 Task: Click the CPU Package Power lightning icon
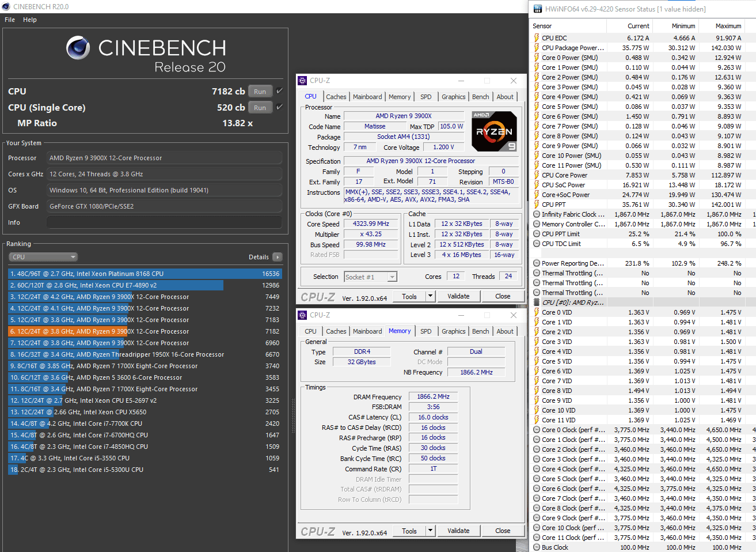click(x=537, y=48)
